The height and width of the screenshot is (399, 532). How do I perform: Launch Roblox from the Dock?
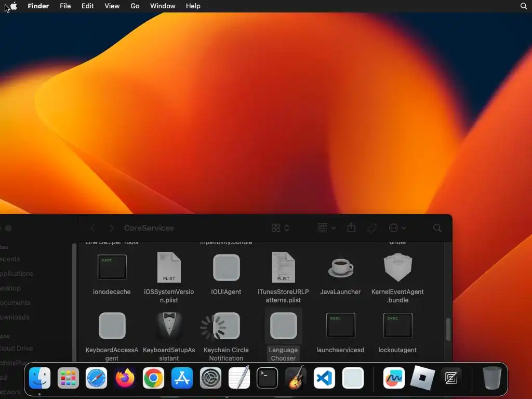(422, 378)
